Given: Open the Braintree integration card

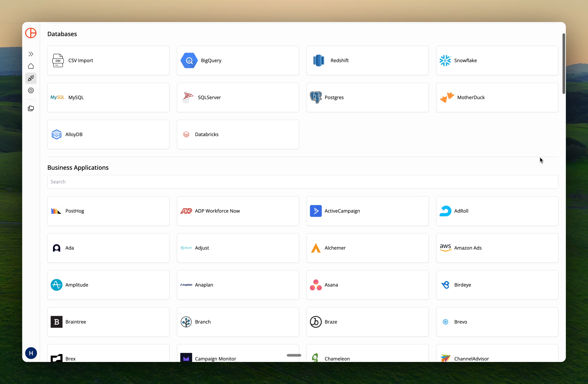Looking at the screenshot, I should tap(108, 322).
